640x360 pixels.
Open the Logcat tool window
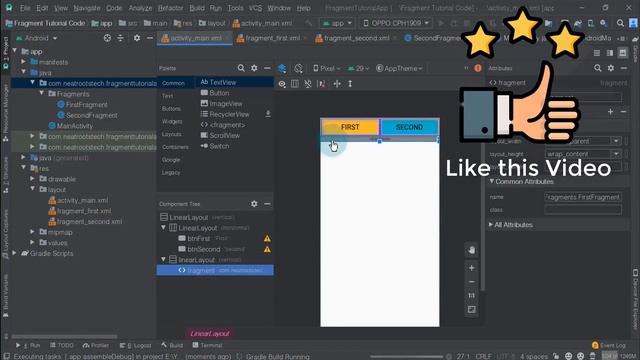136,345
